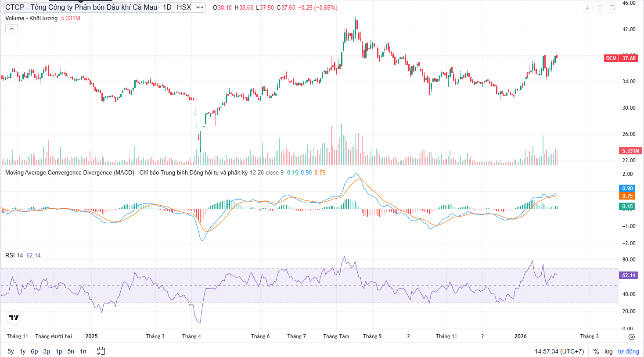The image size is (644, 357).
Task: Toggle percent scale mode
Action: point(596,351)
